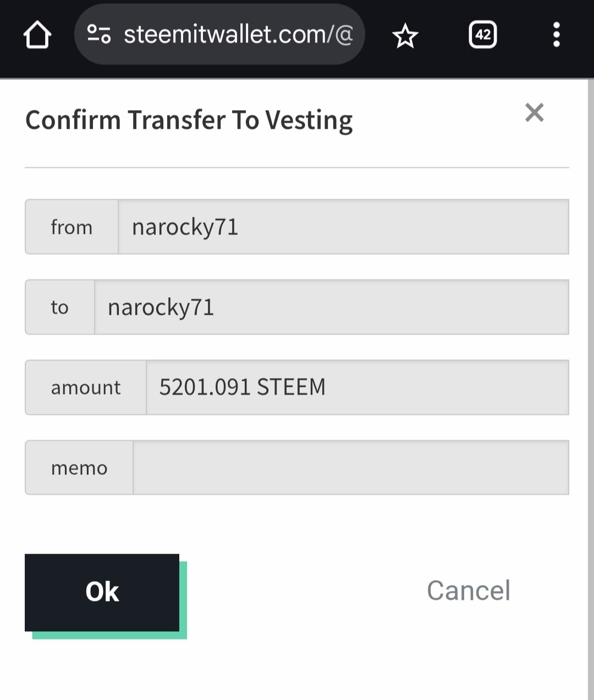The image size is (594, 700).
Task: Click the page's vertical scrollbar
Action: [x=590, y=385]
